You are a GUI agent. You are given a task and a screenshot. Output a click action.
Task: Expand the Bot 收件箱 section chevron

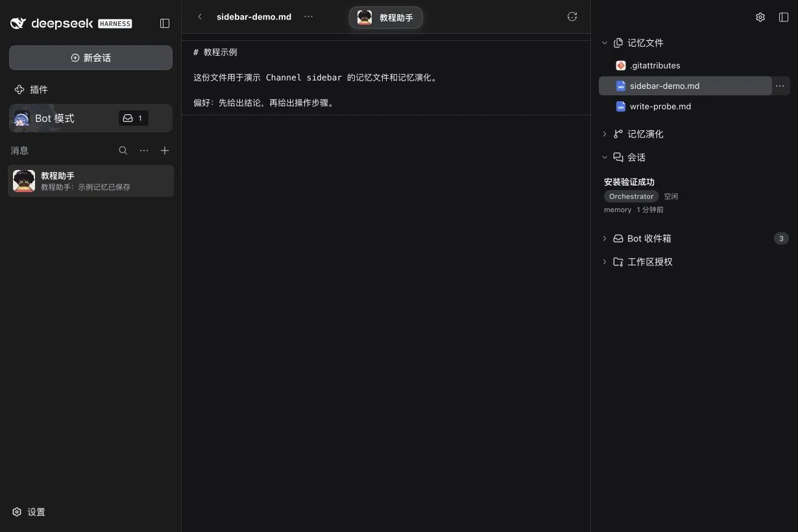[x=605, y=239]
